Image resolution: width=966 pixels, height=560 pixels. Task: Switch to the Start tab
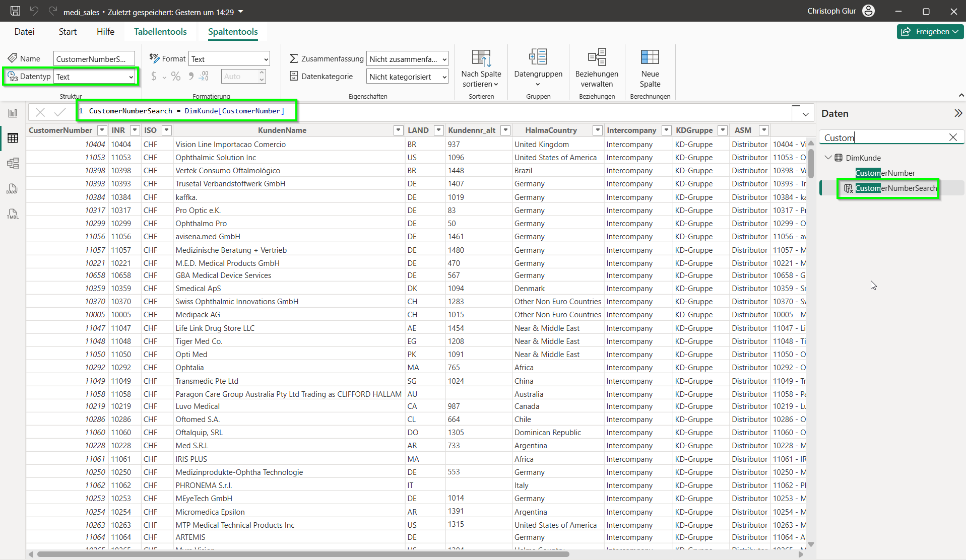click(68, 32)
